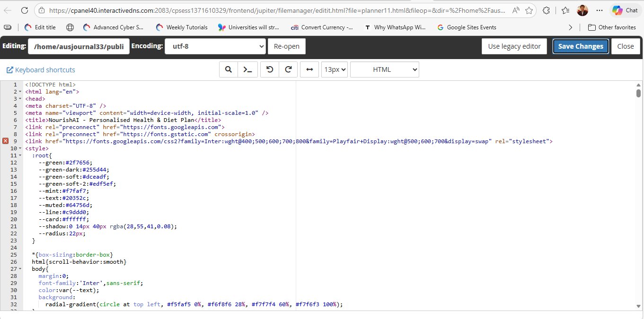Click the browser profile avatar icon
The height and width of the screenshot is (319, 644).
click(x=582, y=10)
